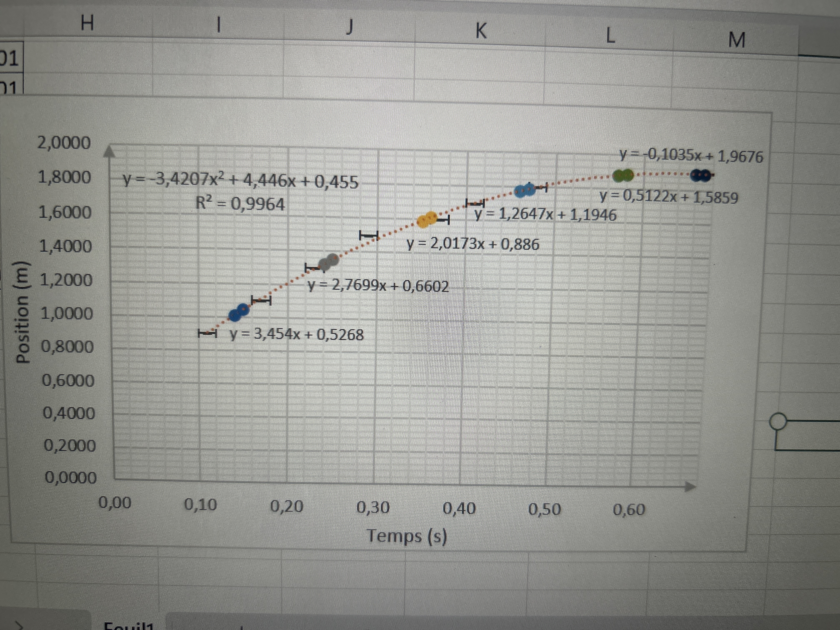Select the orange data point marker
840x630 pixels.
(x=427, y=220)
